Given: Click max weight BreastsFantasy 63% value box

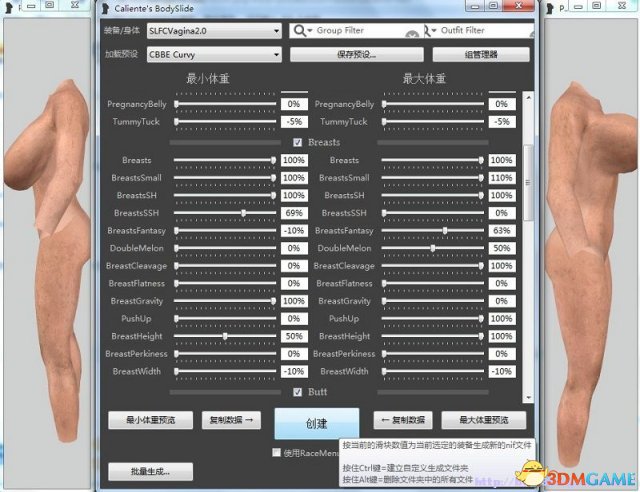Looking at the screenshot, I should click(502, 230).
